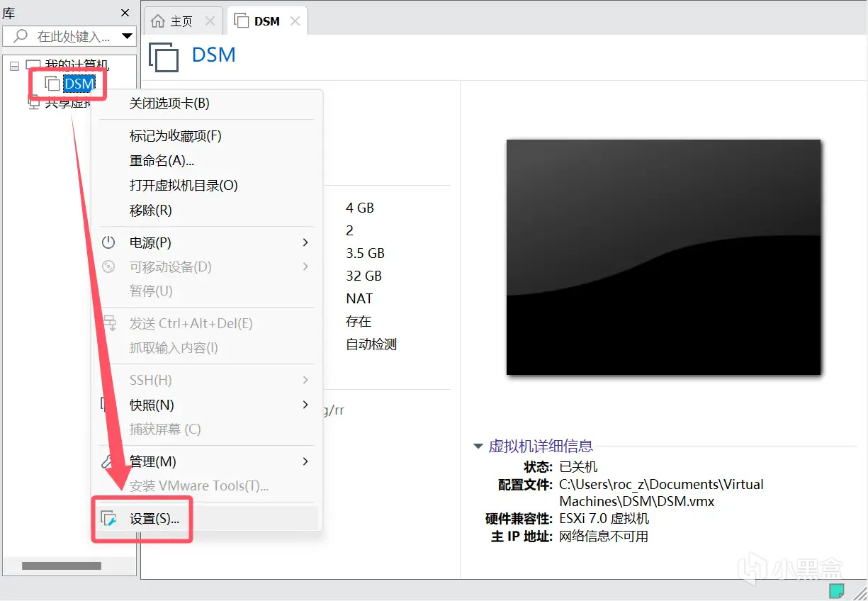Viewport: 868px width, 601px height.
Task: Switch to the DSM tab
Action: tap(267, 21)
